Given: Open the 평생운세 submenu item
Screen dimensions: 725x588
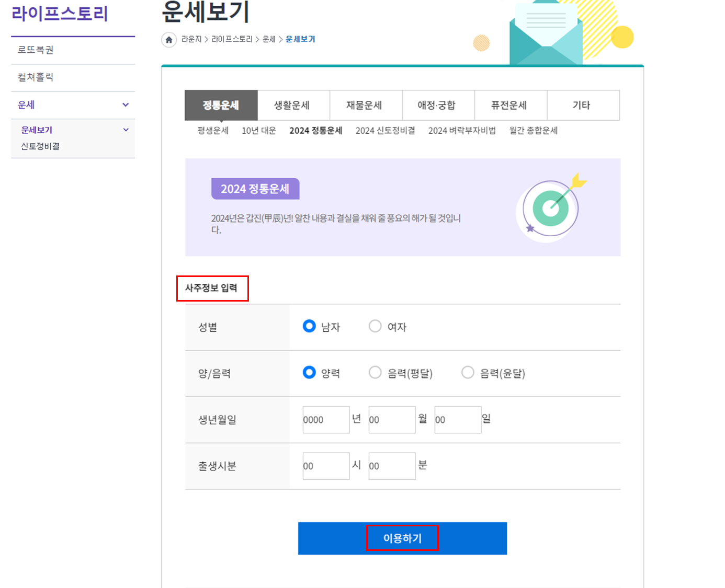Looking at the screenshot, I should click(212, 131).
